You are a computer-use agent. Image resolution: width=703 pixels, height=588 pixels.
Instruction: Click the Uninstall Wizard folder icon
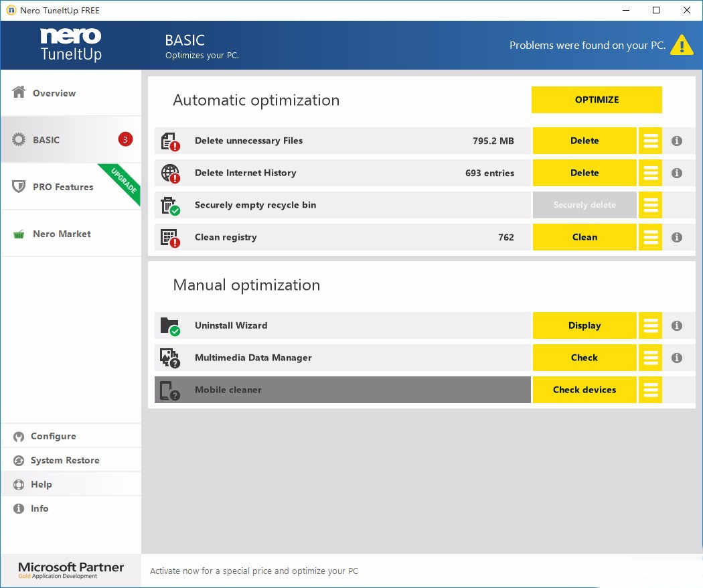pyautogui.click(x=170, y=326)
